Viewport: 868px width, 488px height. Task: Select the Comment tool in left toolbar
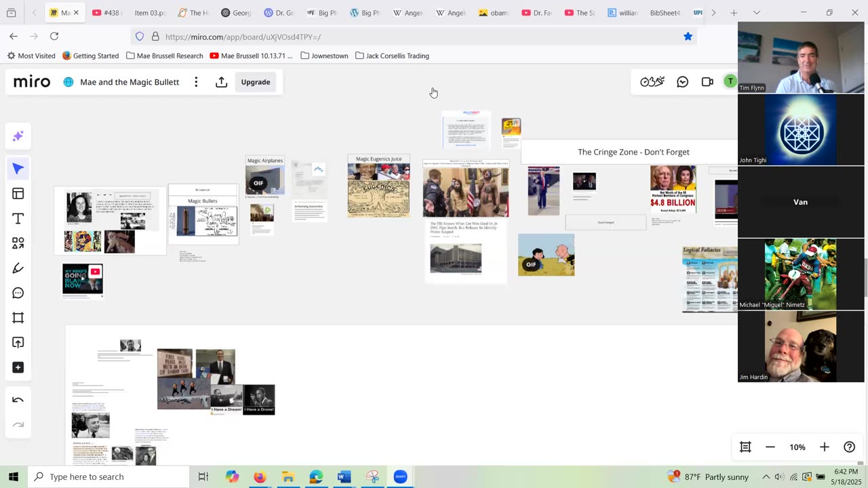[x=18, y=293]
